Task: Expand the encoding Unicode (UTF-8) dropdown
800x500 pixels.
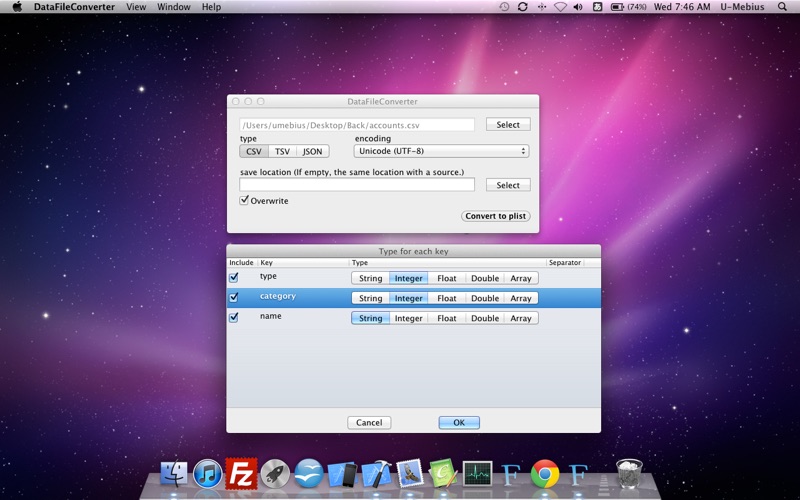Action: 441,151
